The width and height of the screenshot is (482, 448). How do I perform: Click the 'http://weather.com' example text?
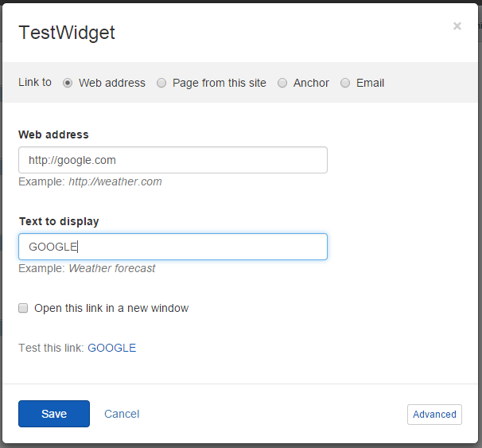(x=115, y=181)
